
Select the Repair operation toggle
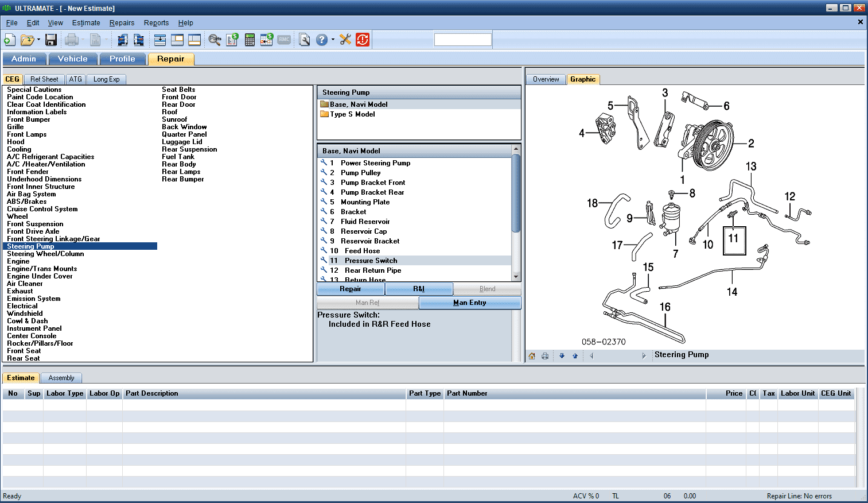point(351,289)
